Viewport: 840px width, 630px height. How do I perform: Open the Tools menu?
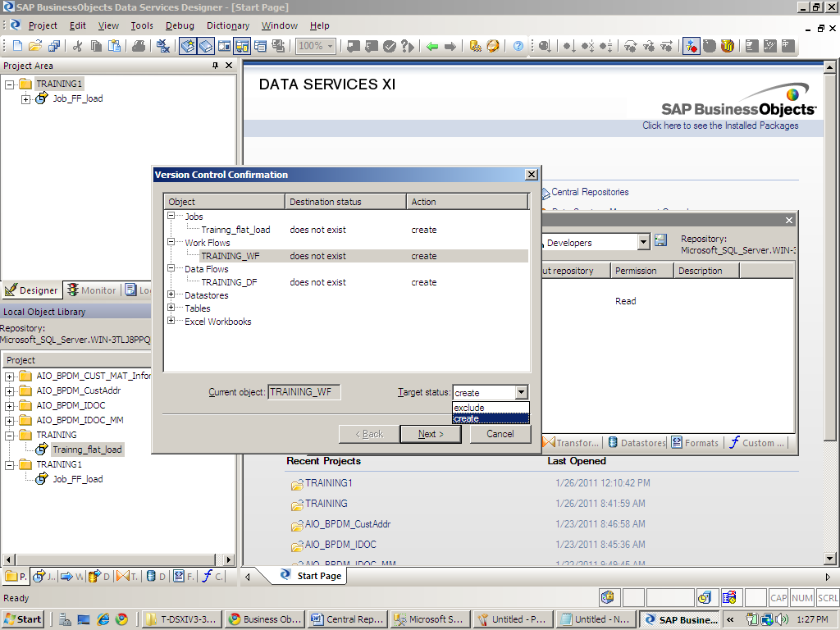tap(142, 25)
